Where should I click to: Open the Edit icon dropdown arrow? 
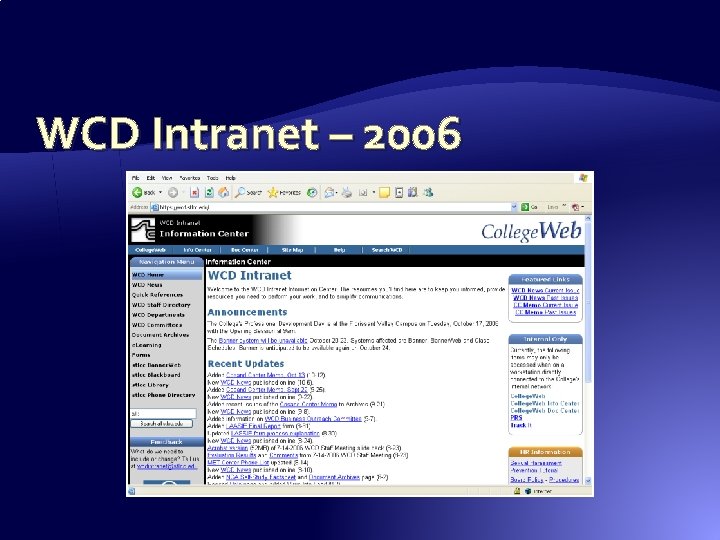click(x=374, y=193)
